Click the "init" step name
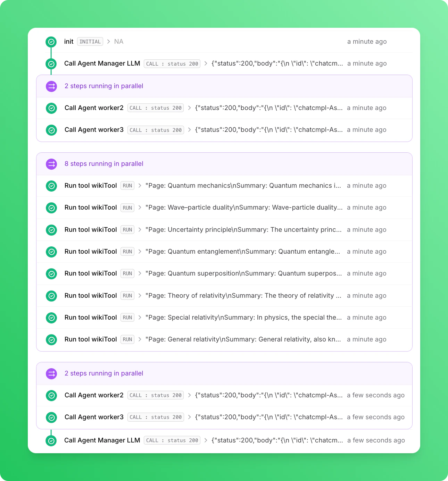This screenshot has height=481, width=448. pos(69,42)
